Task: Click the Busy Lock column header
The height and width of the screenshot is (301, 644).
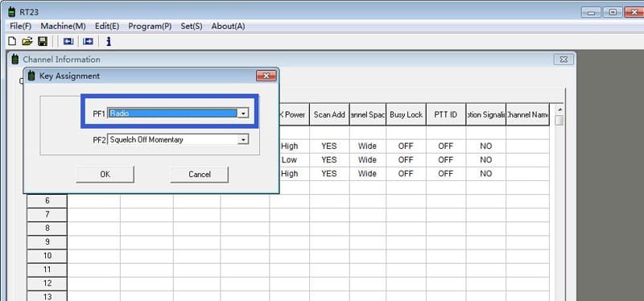Action: (x=406, y=114)
